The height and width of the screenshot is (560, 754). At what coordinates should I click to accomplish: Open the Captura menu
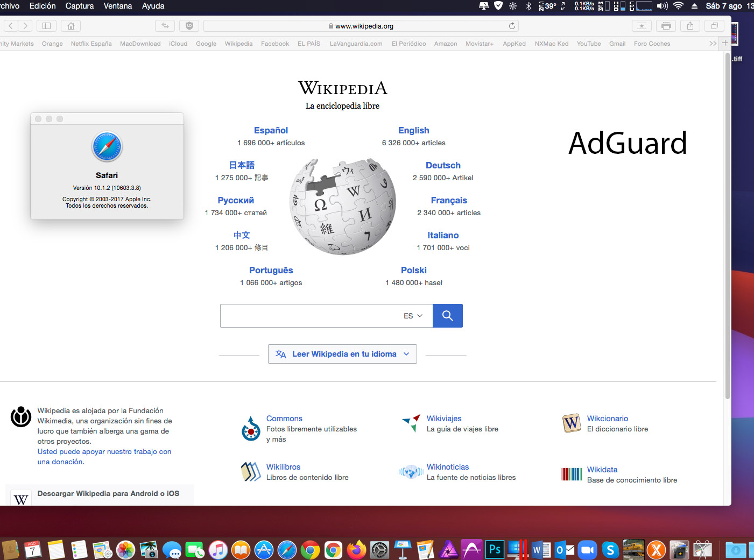80,6
